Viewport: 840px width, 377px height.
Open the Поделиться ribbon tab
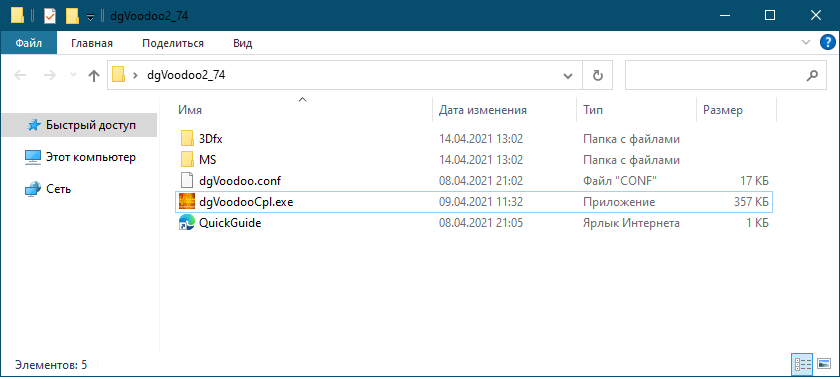172,43
